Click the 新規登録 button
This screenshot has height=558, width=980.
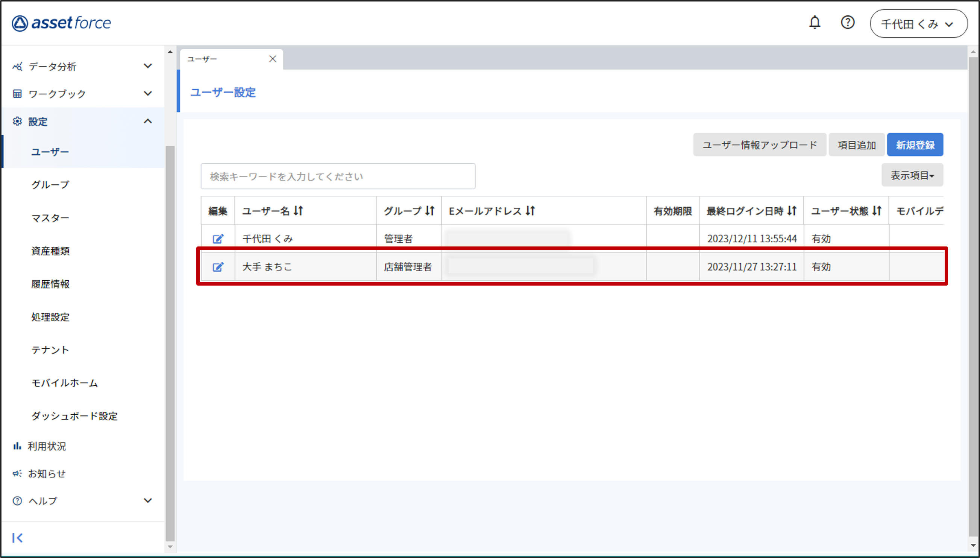pos(915,144)
